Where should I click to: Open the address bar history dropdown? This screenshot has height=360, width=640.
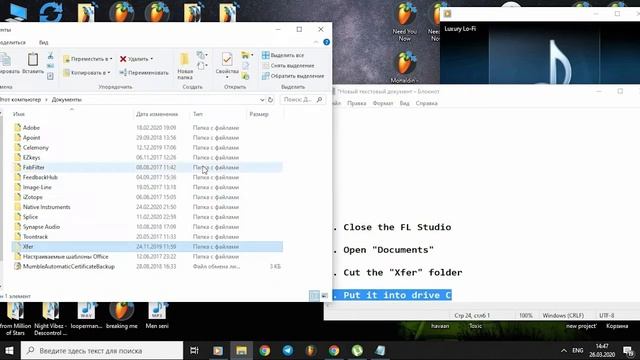point(262,100)
